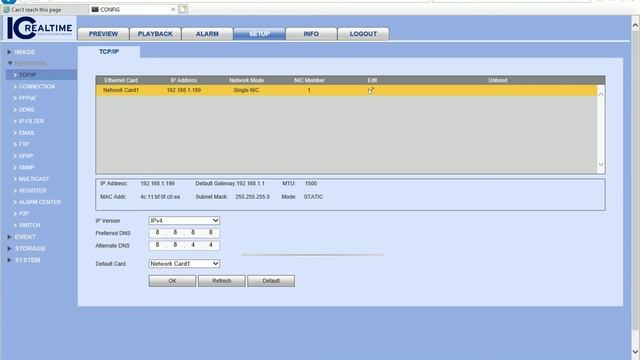Click the edit icon in the Network Card1 row
The height and width of the screenshot is (360, 640).
[370, 90]
